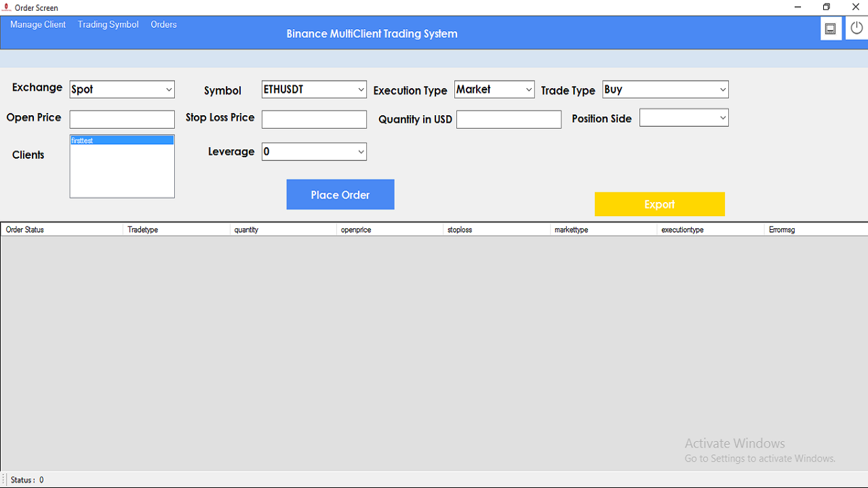Image resolution: width=868 pixels, height=488 pixels.
Task: Click the Order Status column header
Action: 62,230
